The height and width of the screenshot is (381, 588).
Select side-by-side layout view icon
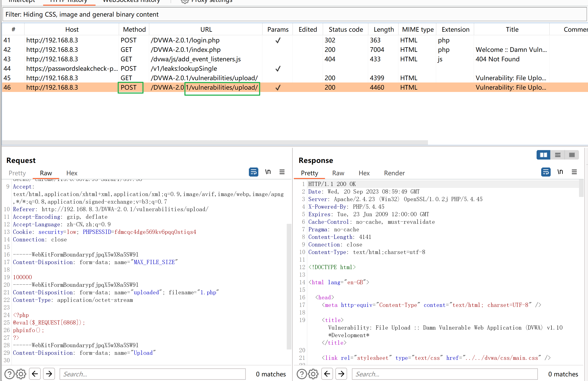tap(543, 155)
